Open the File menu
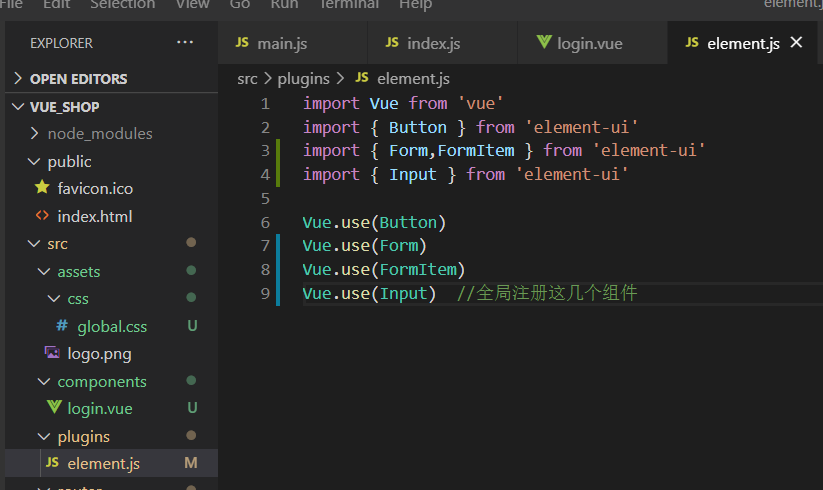The width and height of the screenshot is (823, 490). tap(11, 4)
